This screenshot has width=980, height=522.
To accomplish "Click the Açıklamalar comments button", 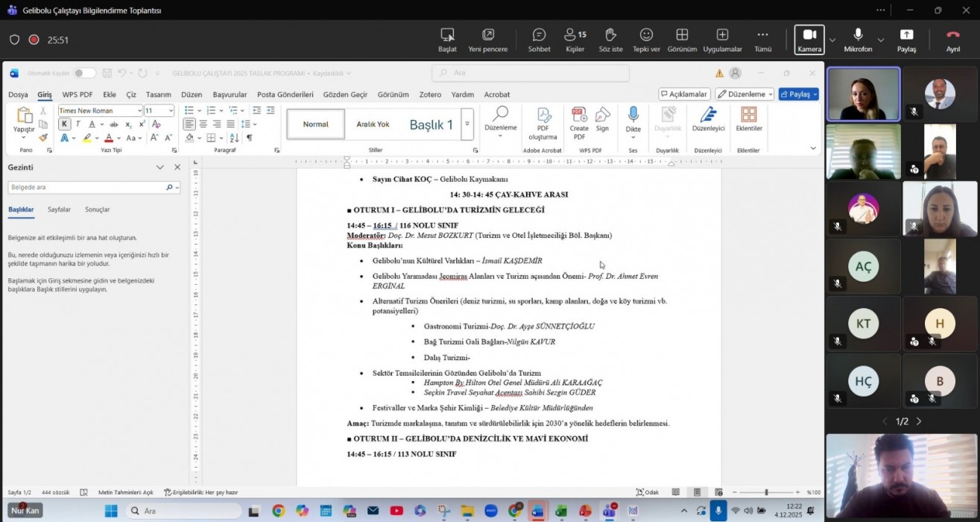I will (x=684, y=95).
